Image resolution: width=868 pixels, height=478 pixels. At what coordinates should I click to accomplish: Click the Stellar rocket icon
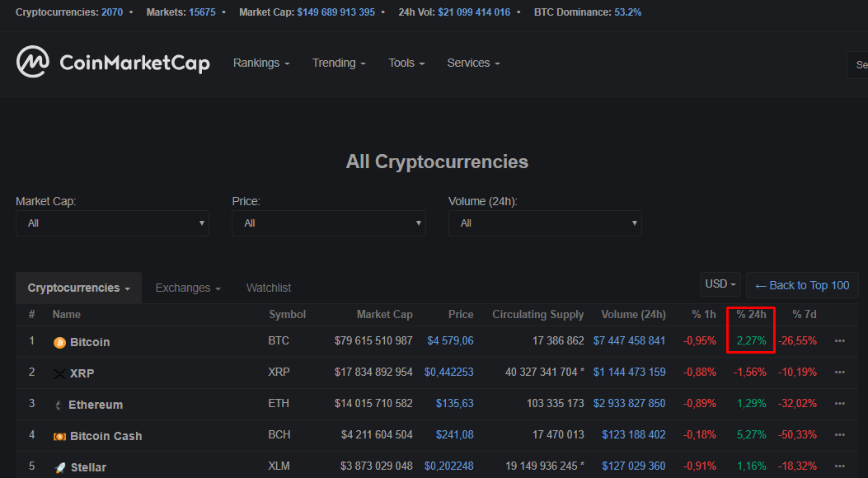pyautogui.click(x=59, y=467)
